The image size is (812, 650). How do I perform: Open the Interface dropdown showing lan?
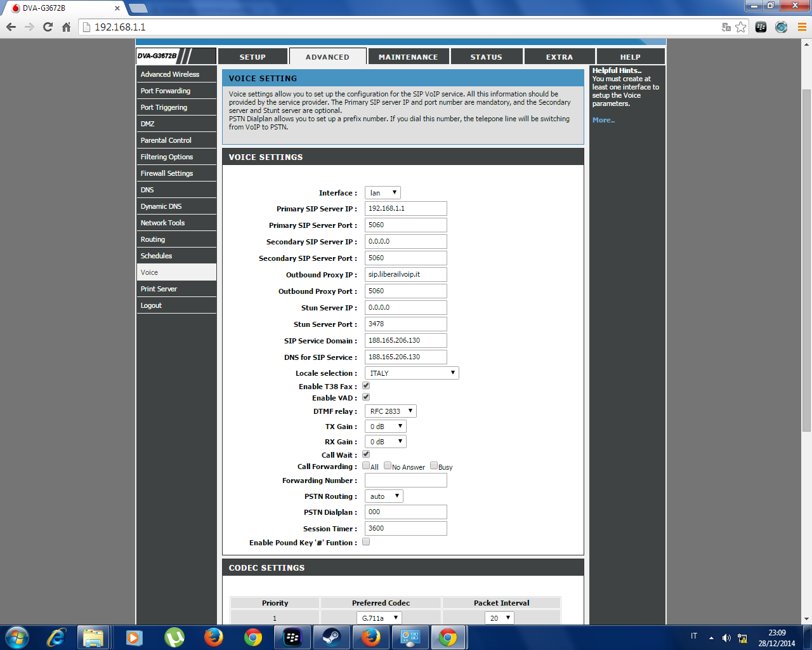click(383, 193)
